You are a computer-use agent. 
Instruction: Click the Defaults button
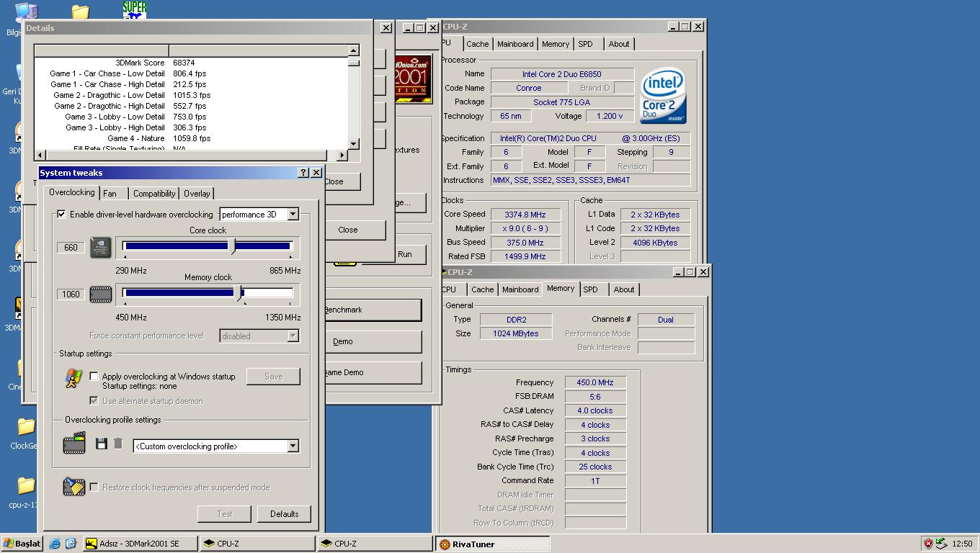pos(284,513)
